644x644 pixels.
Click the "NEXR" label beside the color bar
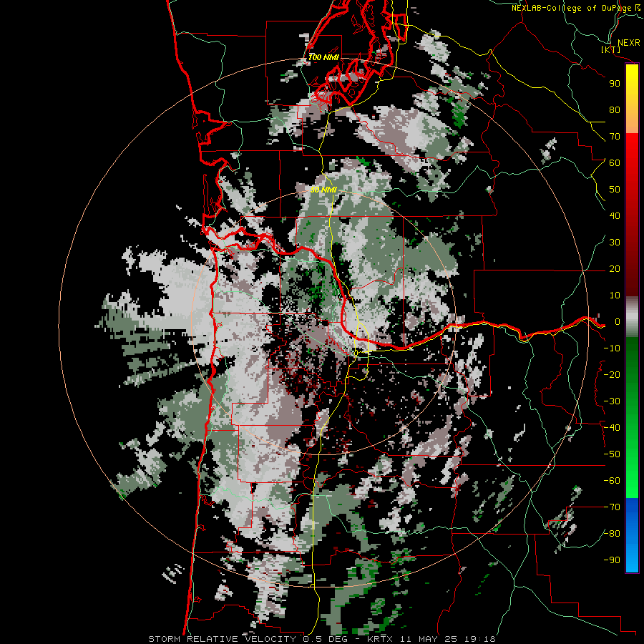coord(629,43)
